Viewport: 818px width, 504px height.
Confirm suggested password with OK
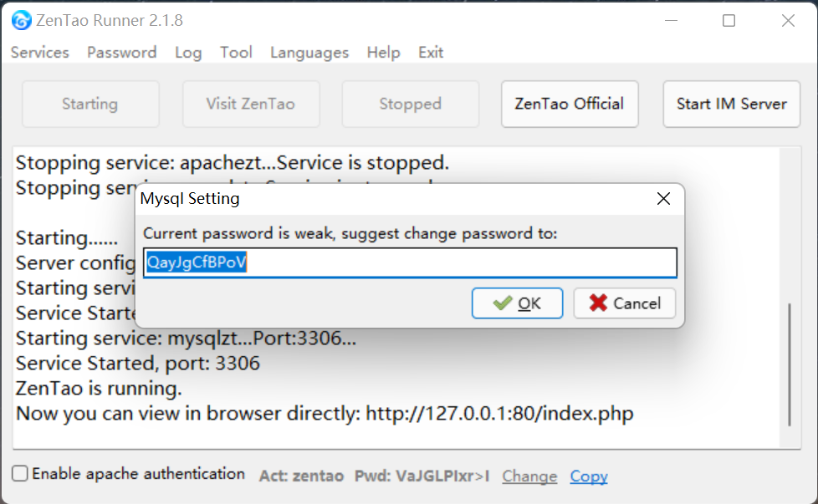coord(517,303)
